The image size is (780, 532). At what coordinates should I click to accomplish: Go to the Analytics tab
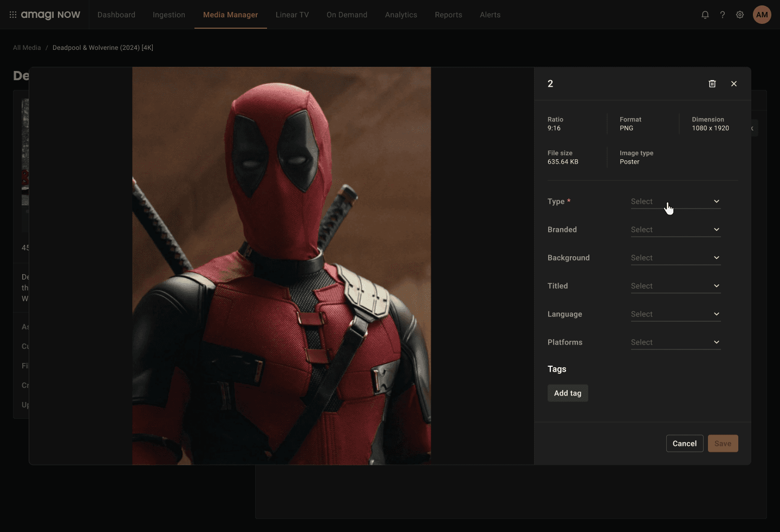pyautogui.click(x=401, y=15)
